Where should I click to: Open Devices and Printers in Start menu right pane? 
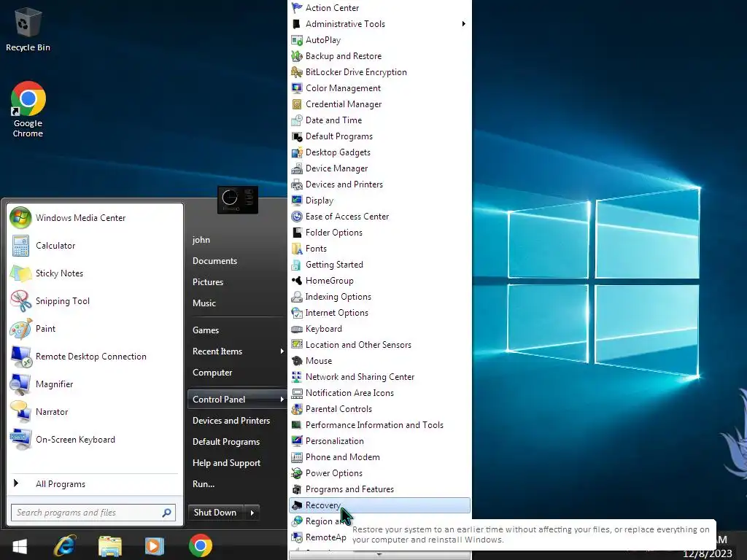(x=231, y=421)
